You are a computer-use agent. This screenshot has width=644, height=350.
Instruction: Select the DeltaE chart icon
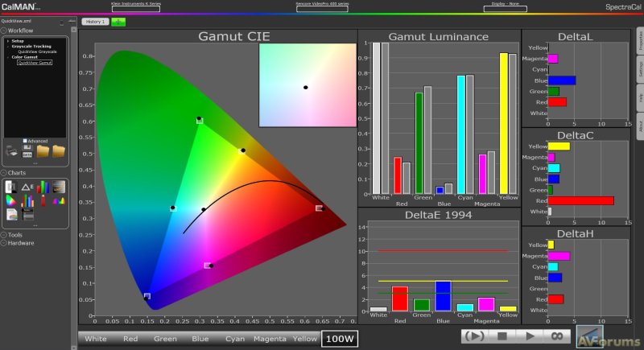click(x=26, y=187)
